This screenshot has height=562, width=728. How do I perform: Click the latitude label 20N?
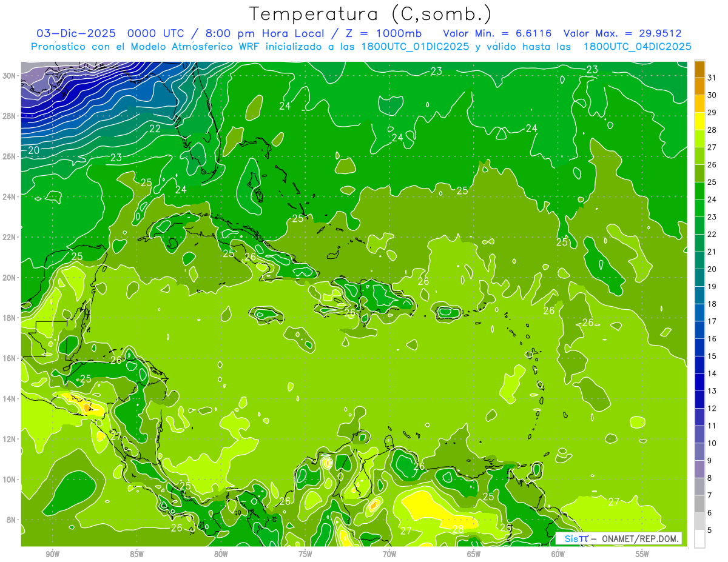[9, 278]
